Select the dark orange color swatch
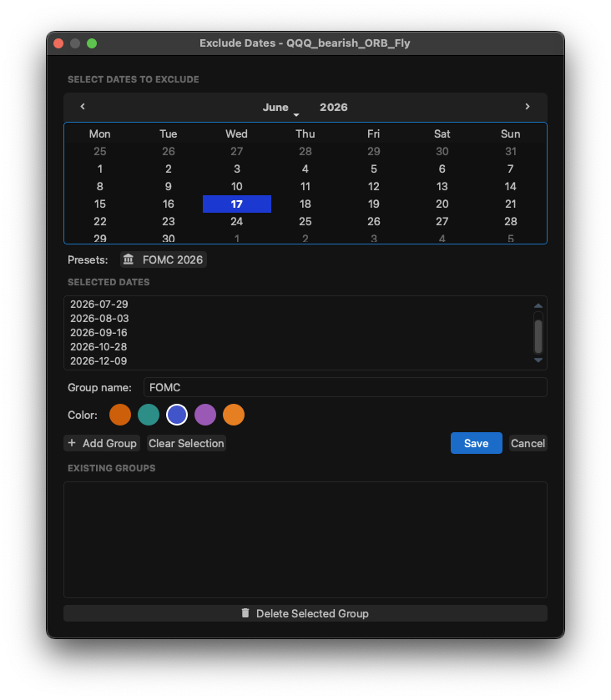611x700 pixels. coord(120,415)
